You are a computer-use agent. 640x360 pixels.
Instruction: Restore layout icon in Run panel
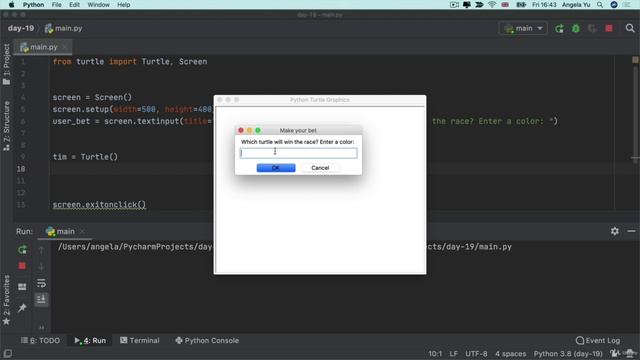point(22,287)
